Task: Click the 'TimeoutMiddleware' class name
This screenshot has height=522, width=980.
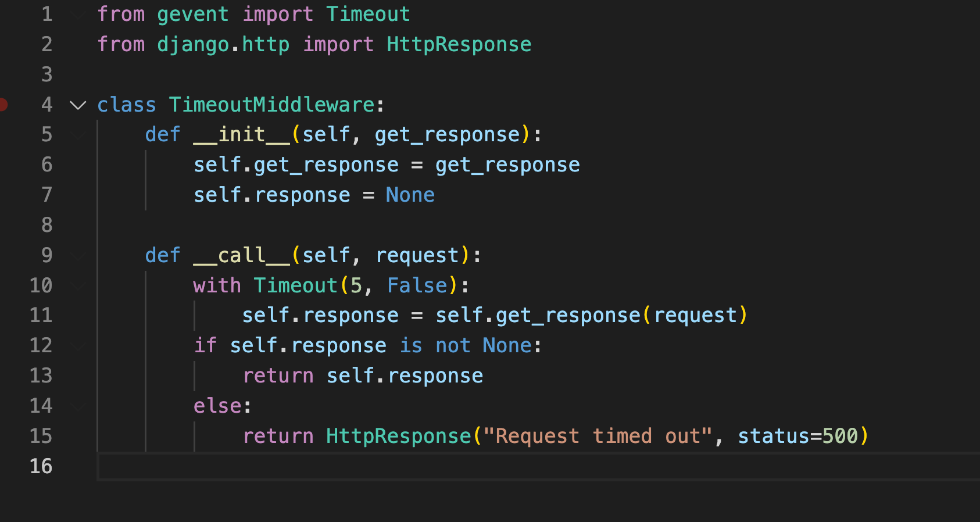Action: coord(272,105)
